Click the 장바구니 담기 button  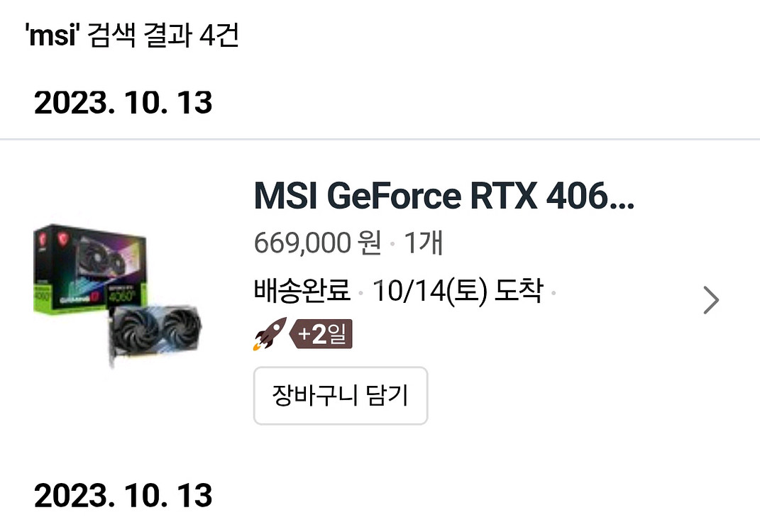(x=340, y=395)
